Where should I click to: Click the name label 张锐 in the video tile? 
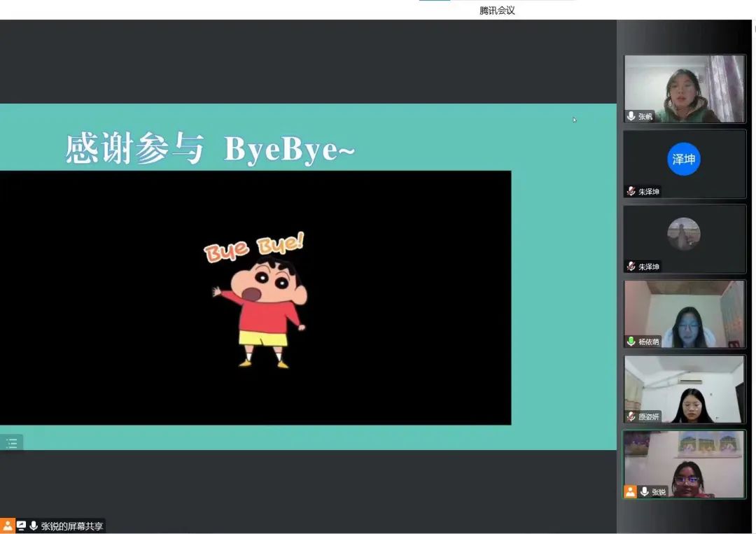(x=659, y=492)
